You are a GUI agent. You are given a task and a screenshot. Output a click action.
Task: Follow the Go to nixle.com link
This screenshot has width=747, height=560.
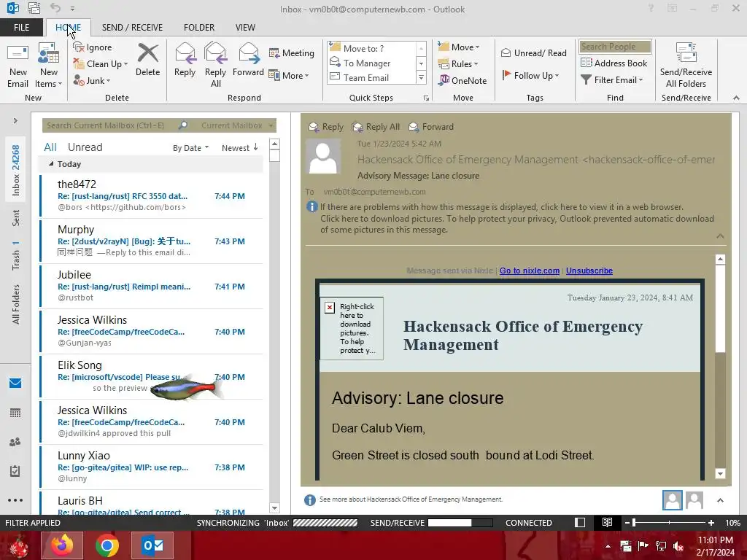click(x=530, y=271)
